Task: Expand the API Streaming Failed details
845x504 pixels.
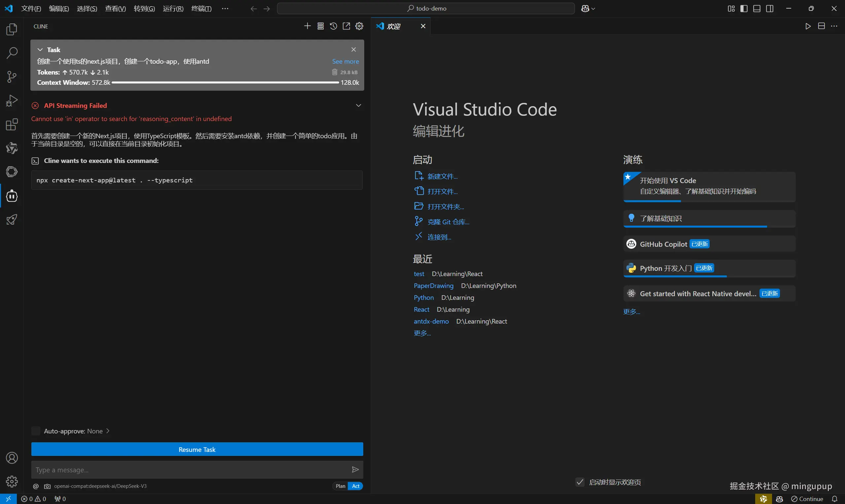Action: 358,106
